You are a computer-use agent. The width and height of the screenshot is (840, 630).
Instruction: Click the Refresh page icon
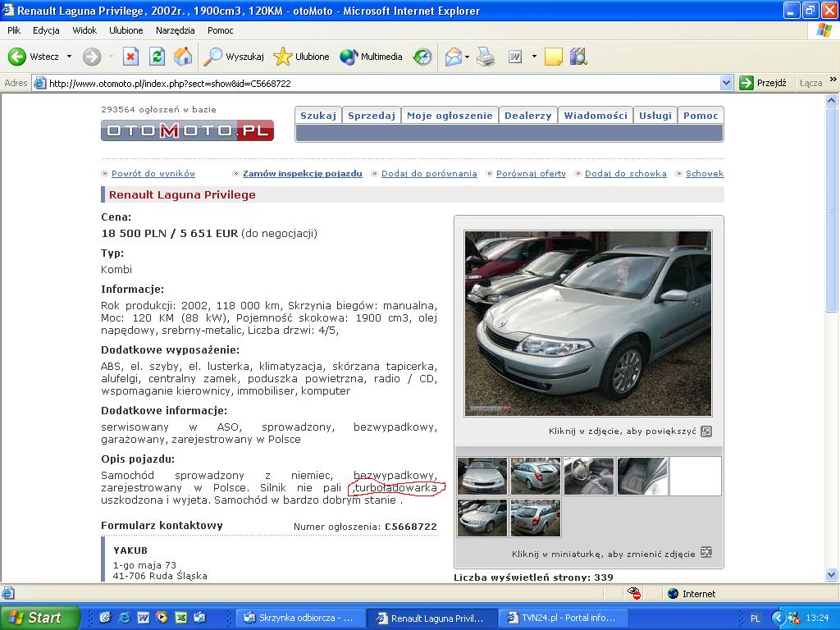[x=157, y=57]
